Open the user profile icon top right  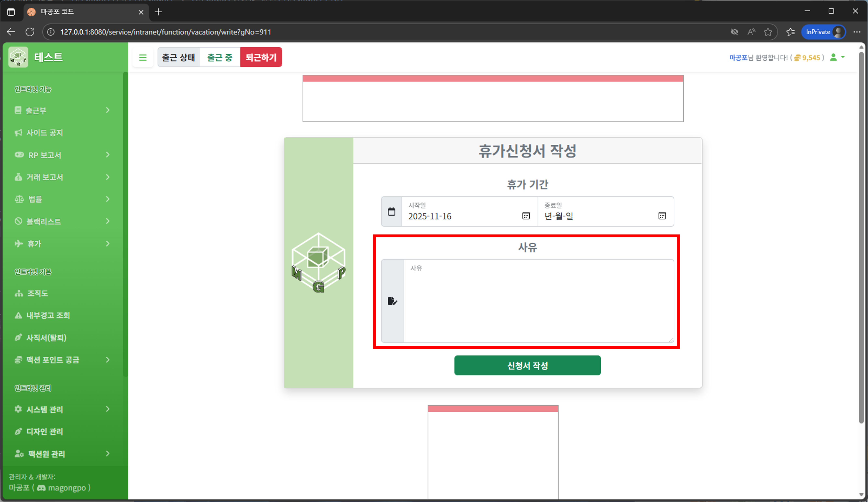coord(834,57)
